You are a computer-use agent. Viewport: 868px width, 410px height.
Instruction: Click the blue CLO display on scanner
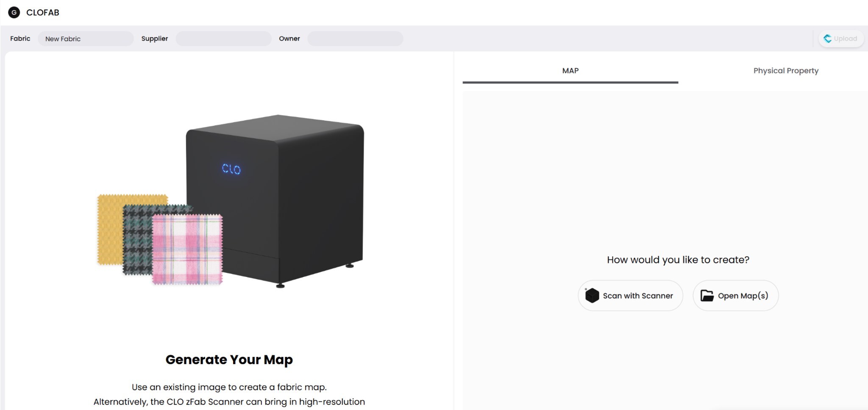[x=231, y=169]
